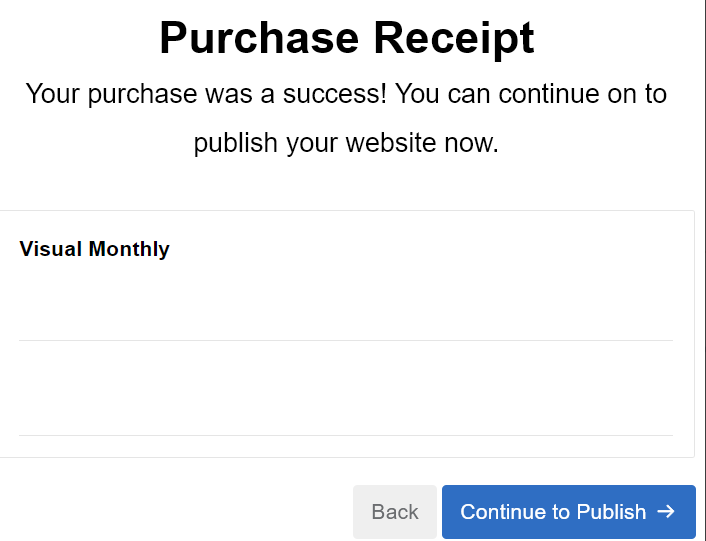Click the words "You can continue on to"
The width and height of the screenshot is (706, 541).
(x=530, y=94)
